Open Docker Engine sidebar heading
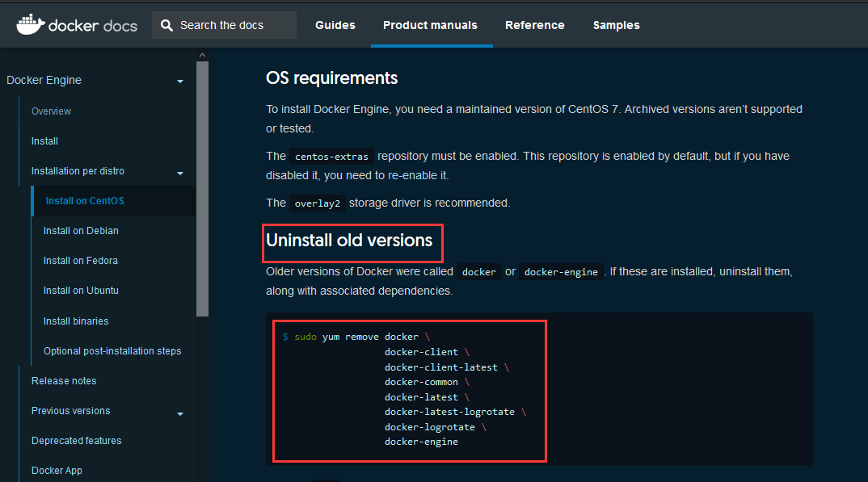Screen dimensions: 868x482 tap(44, 80)
